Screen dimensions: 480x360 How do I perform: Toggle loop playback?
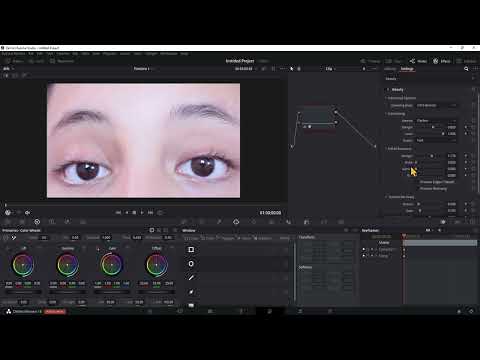point(160,212)
